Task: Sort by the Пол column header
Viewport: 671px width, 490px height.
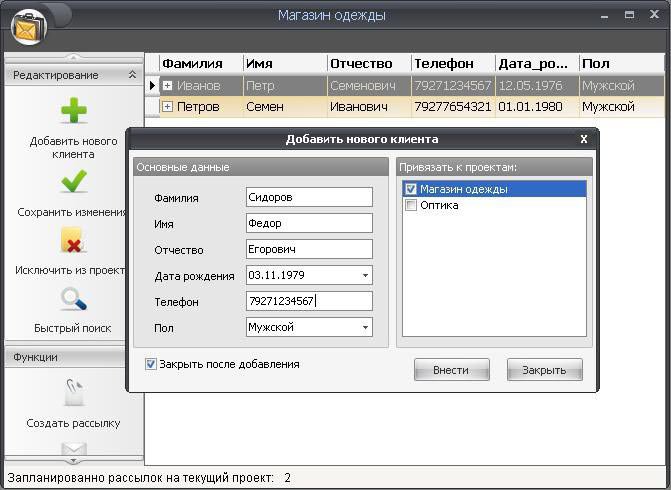Action: [x=621, y=64]
